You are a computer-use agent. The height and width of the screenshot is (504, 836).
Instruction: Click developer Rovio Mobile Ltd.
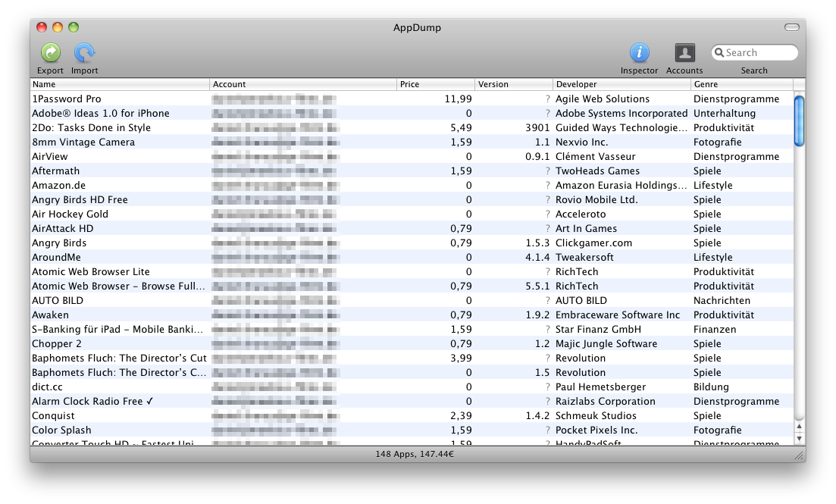tap(596, 199)
